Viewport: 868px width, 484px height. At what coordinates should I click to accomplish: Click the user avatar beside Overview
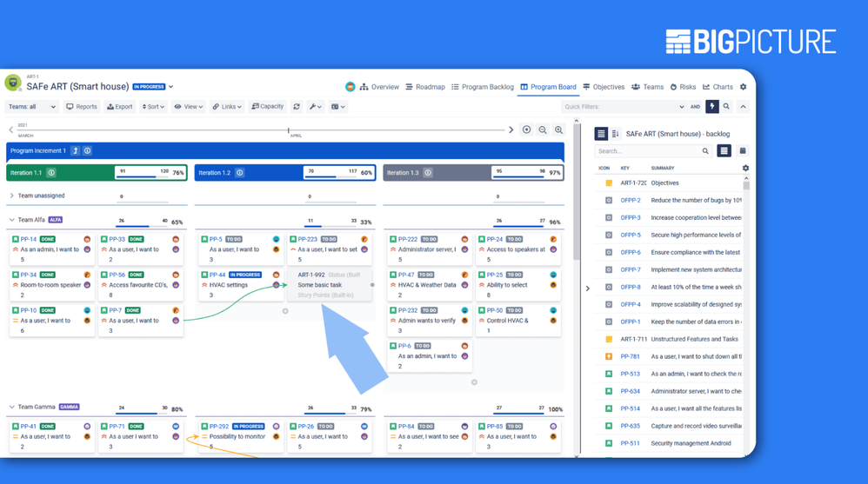coord(350,87)
